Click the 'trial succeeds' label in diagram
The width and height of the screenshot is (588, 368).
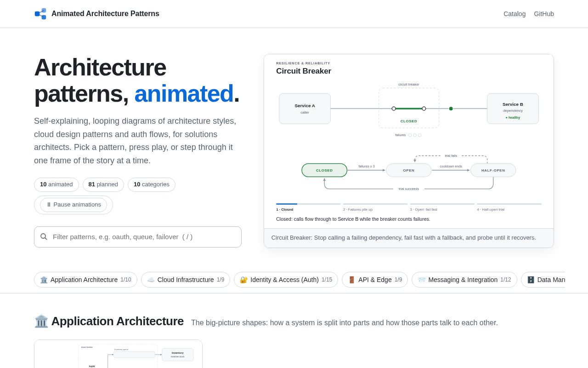click(409, 189)
